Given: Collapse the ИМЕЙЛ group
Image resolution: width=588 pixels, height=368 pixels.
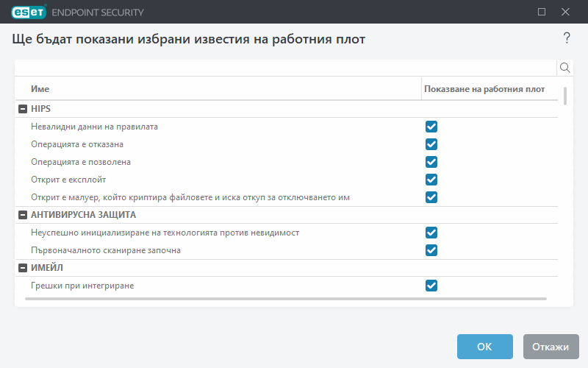Looking at the screenshot, I should pos(23,268).
